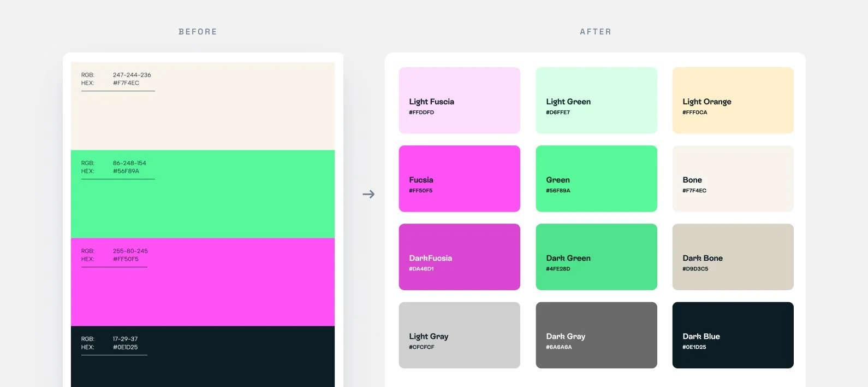
Task: Choose the Bone #F7F4EC swatch card
Action: 733,179
